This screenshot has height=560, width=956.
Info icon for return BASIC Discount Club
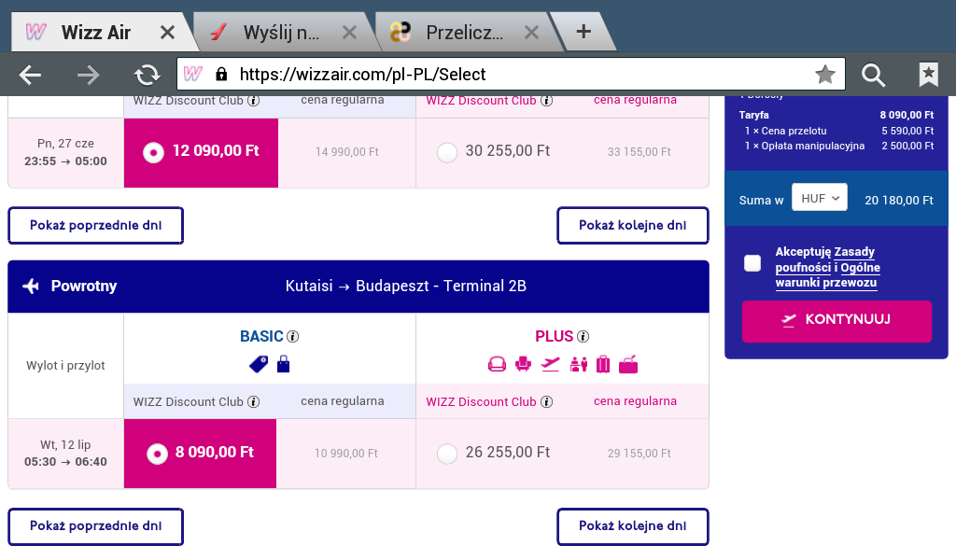pyautogui.click(x=254, y=401)
